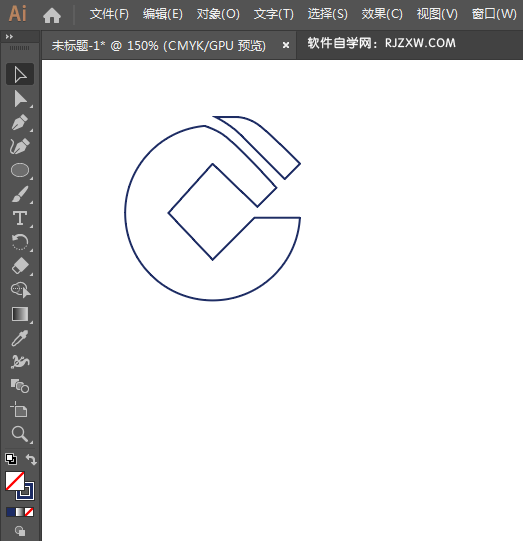
Task: Select the Eyedropper tool
Action: 20,338
